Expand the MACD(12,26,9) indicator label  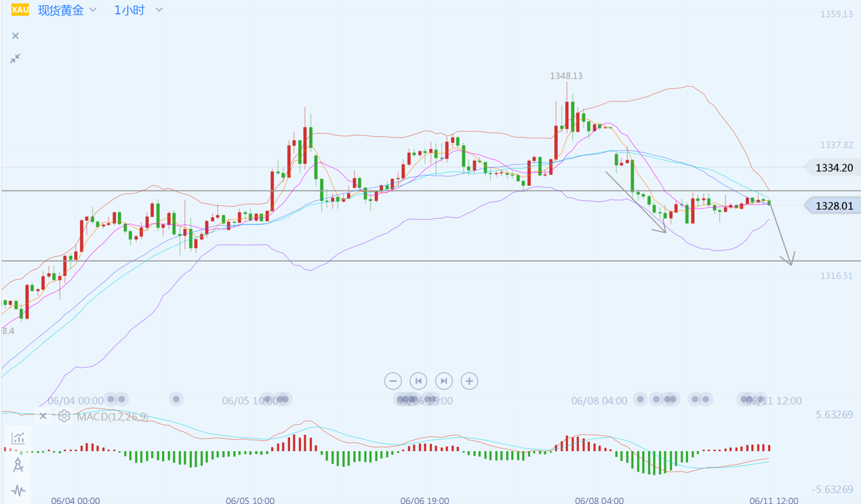point(113,416)
